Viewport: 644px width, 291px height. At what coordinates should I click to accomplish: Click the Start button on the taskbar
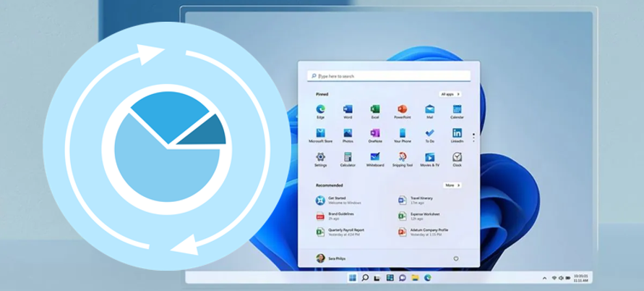pyautogui.click(x=353, y=278)
